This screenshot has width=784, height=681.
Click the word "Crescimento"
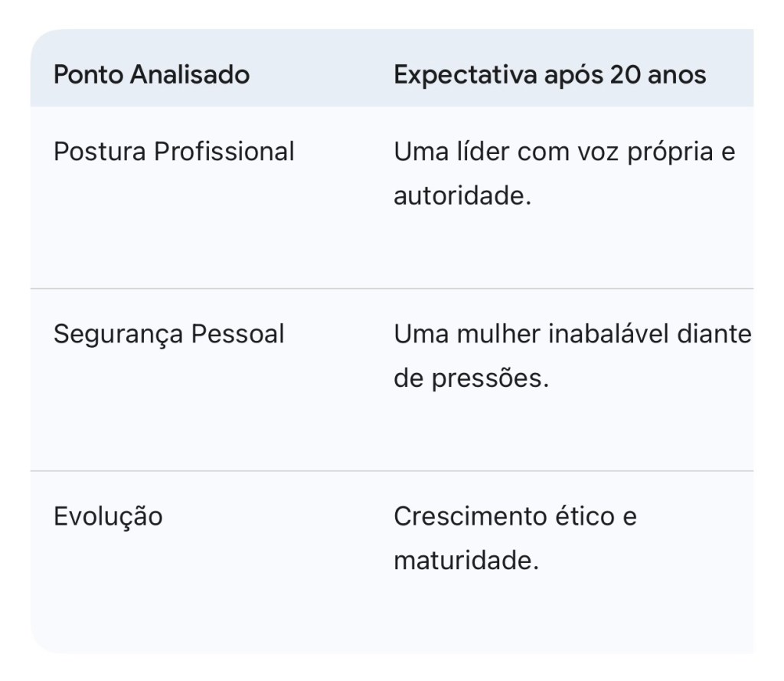[x=461, y=516]
